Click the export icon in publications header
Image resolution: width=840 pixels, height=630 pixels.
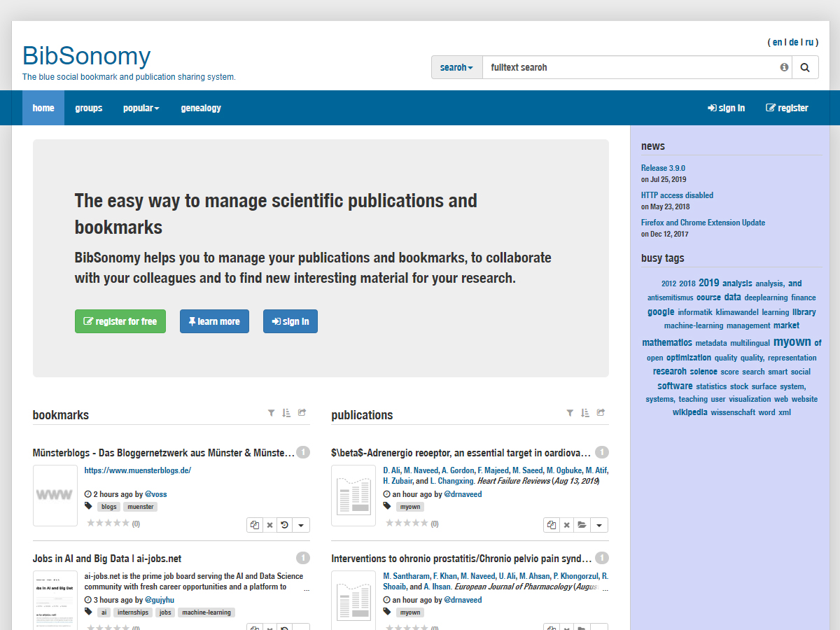point(601,413)
